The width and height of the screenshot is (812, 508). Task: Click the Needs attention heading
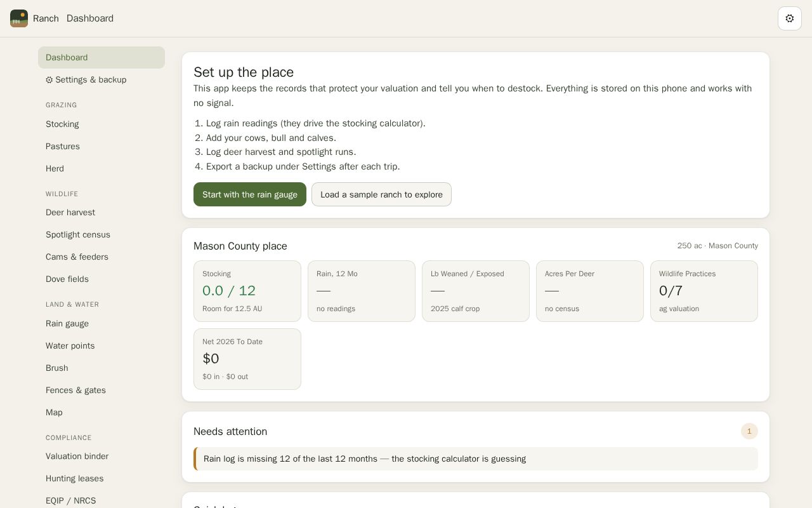[x=230, y=431]
